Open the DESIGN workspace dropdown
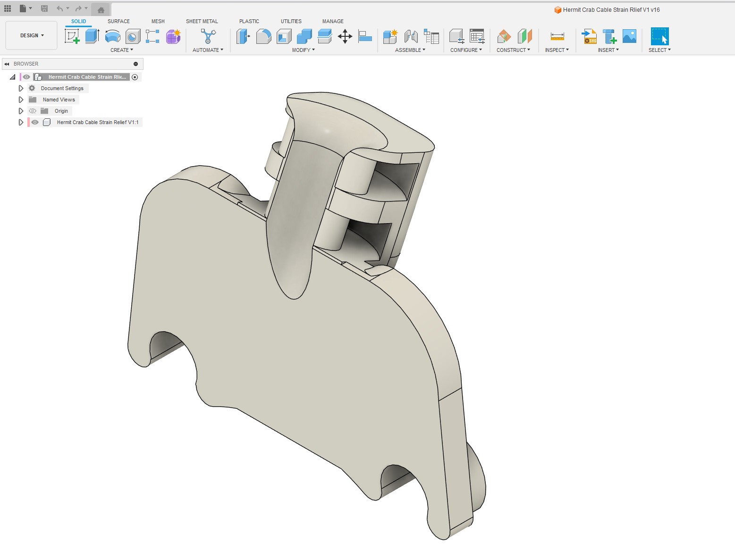This screenshot has width=735, height=560. [x=32, y=35]
